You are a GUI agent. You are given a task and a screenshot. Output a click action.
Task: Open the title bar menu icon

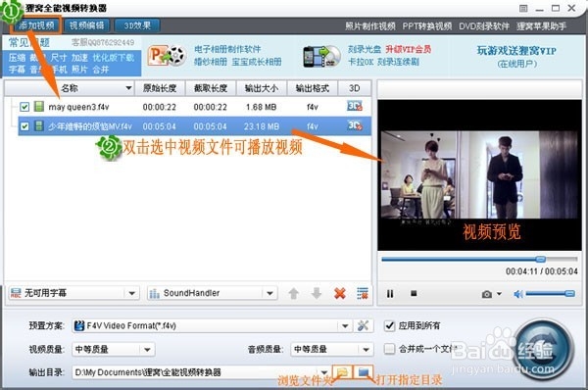coord(523,9)
